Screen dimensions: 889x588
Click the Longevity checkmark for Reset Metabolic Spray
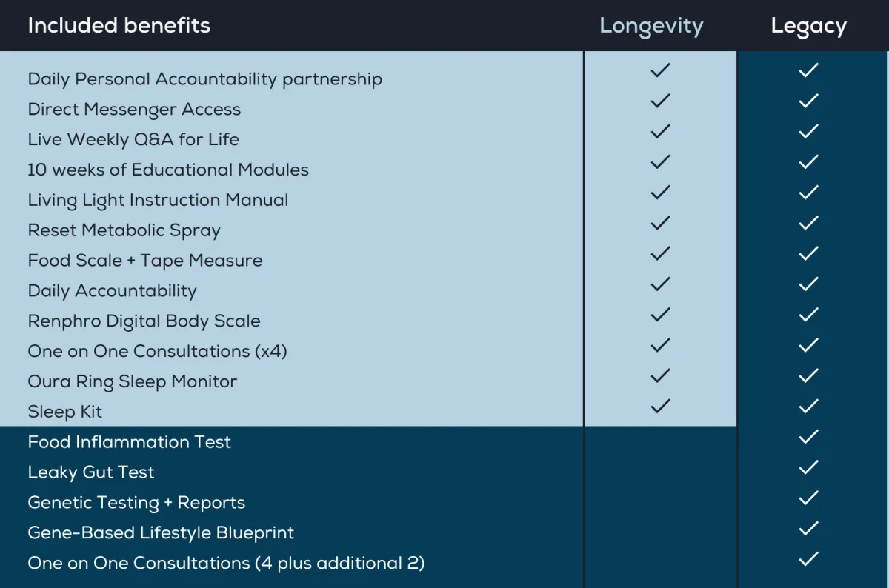click(660, 222)
